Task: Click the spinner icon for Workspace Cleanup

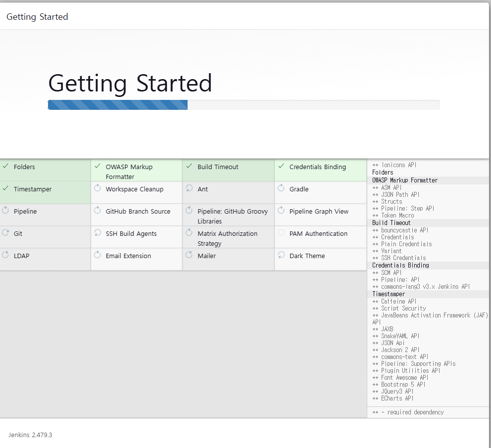Action: (98, 188)
